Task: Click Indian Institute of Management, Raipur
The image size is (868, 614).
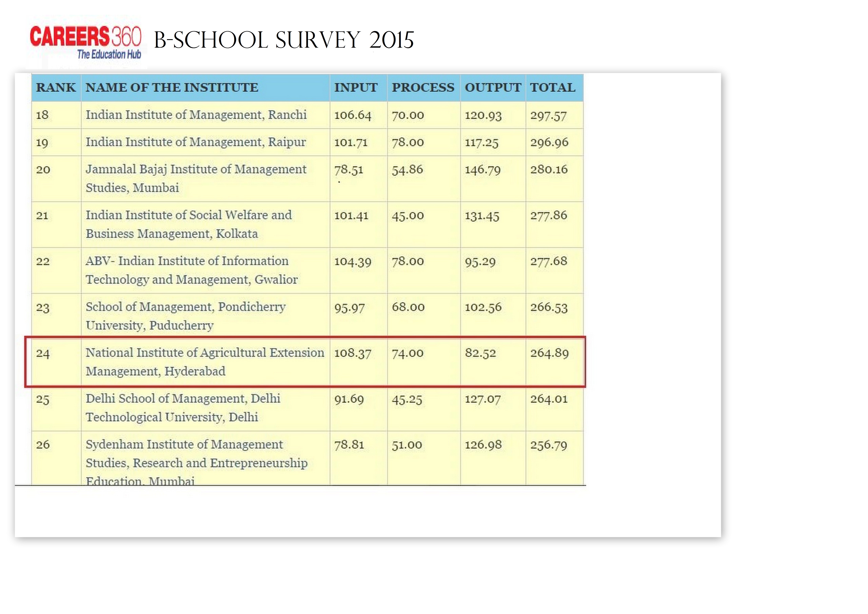Action: (196, 142)
